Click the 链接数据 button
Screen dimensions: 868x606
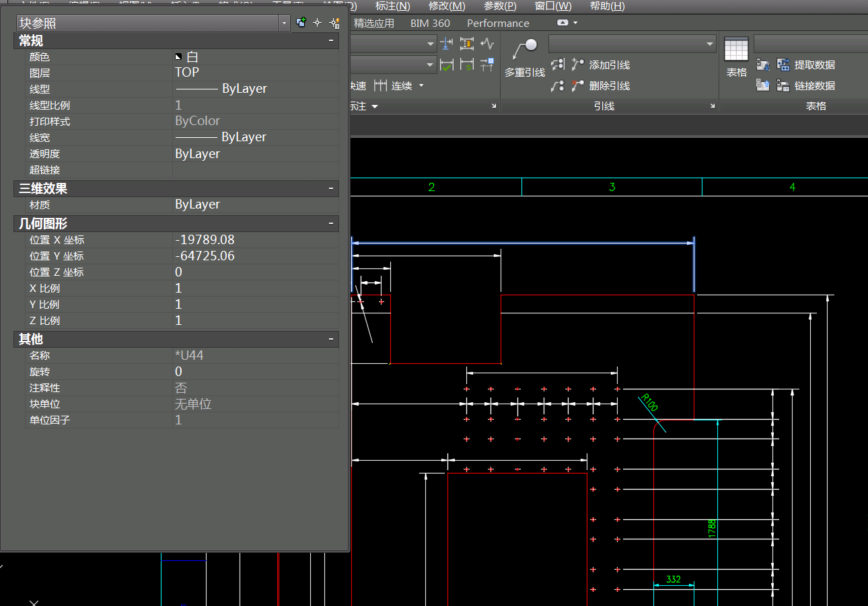(806, 85)
